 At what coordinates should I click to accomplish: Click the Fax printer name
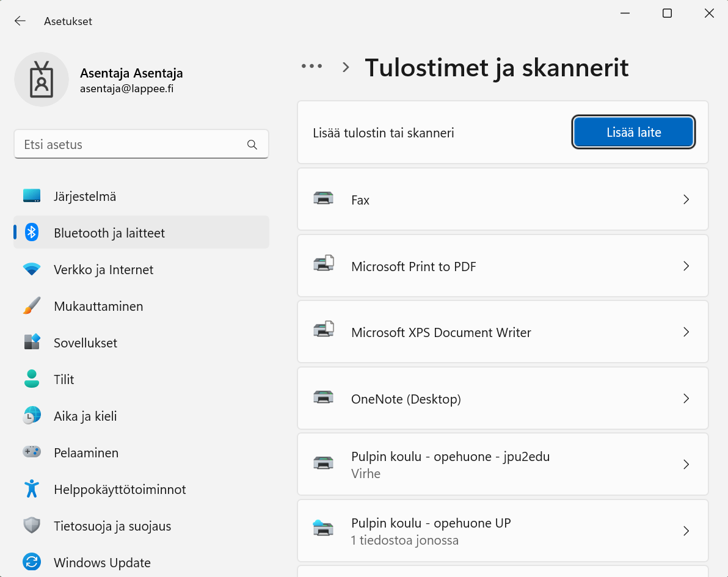point(360,200)
